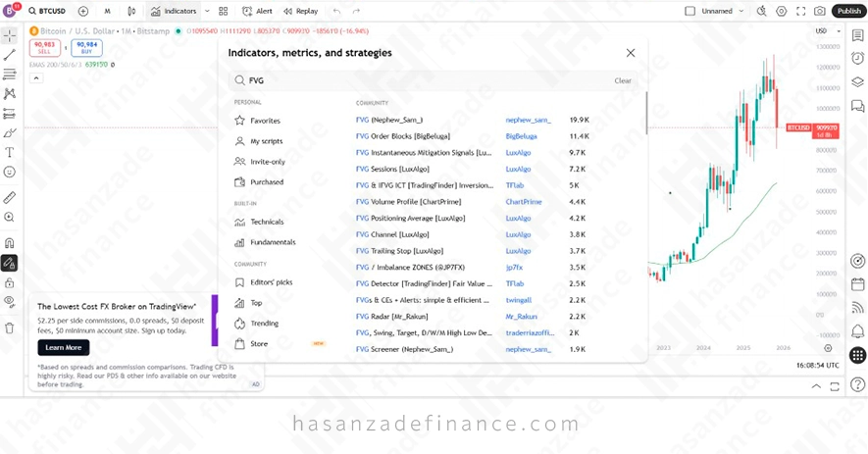Open the Invite-only category
Viewport: 868px width, 454px height.
[260, 162]
